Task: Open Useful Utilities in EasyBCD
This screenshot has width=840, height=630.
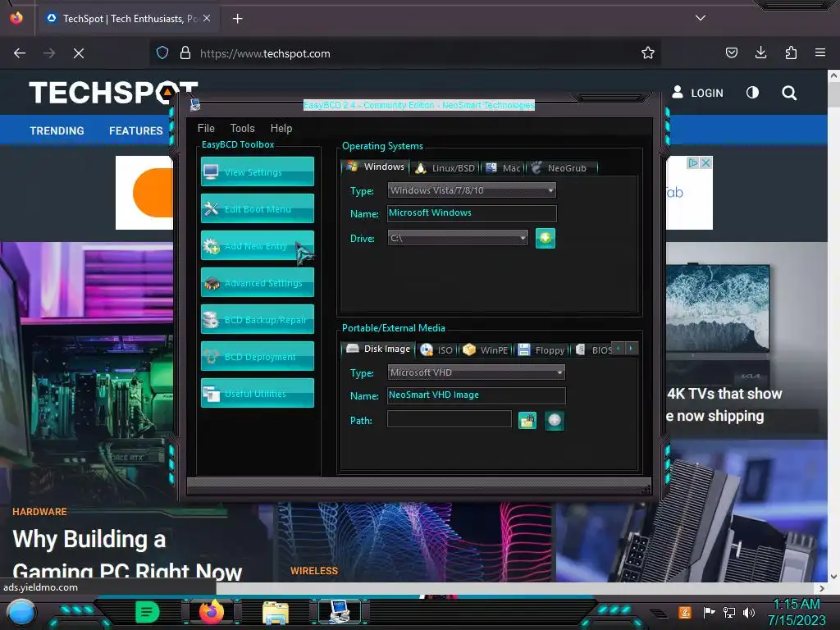Action: click(x=257, y=393)
